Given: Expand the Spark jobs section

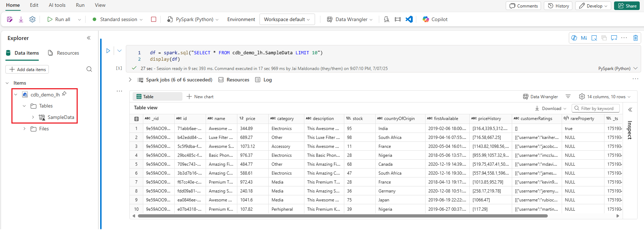Looking at the screenshot, I should (130, 80).
